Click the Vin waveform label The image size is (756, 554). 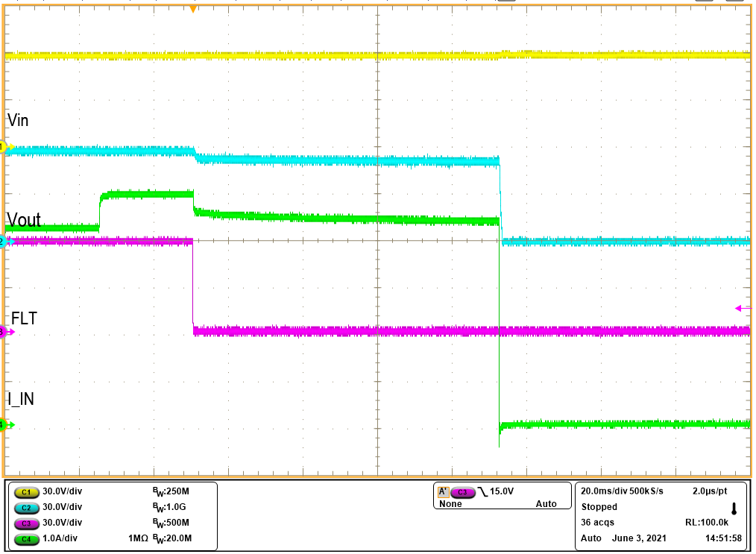pyautogui.click(x=17, y=120)
